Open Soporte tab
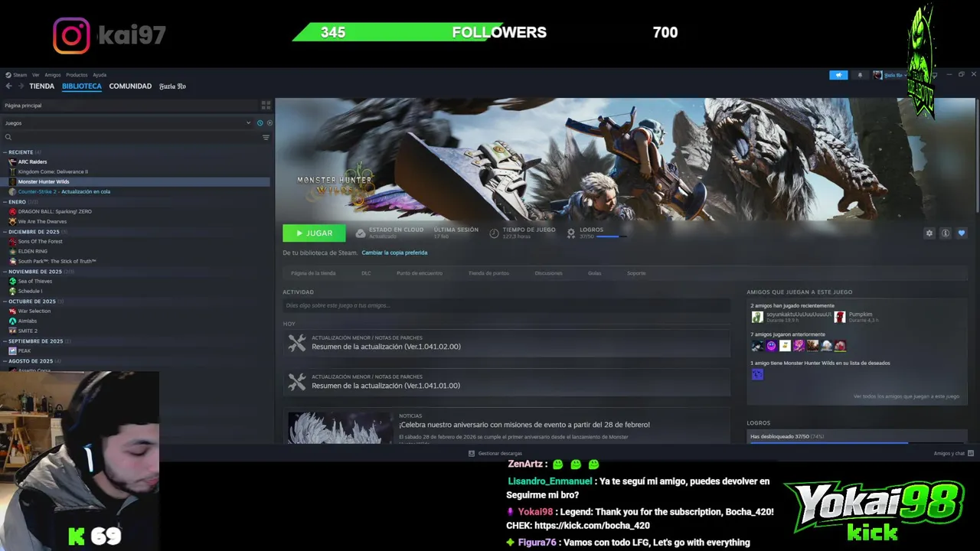Viewport: 980px width, 551px height. pyautogui.click(x=636, y=273)
